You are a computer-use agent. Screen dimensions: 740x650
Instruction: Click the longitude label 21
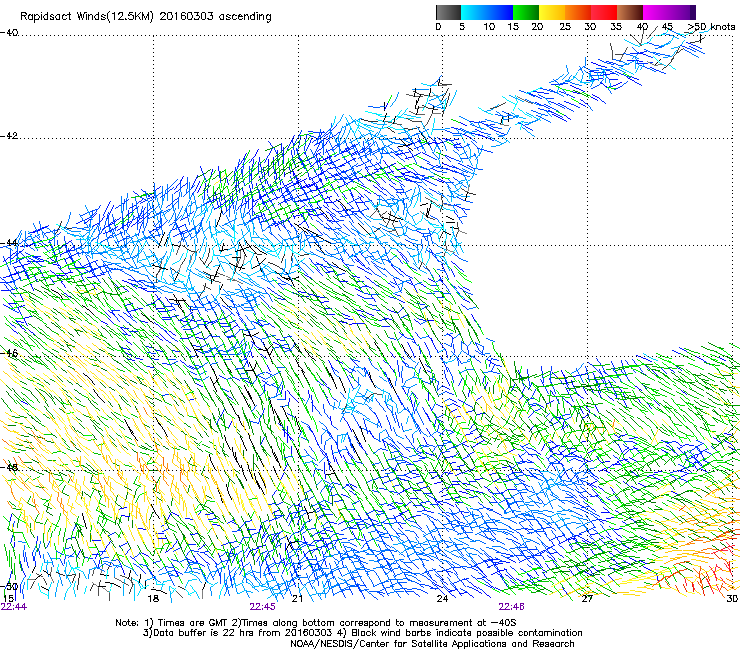[297, 599]
